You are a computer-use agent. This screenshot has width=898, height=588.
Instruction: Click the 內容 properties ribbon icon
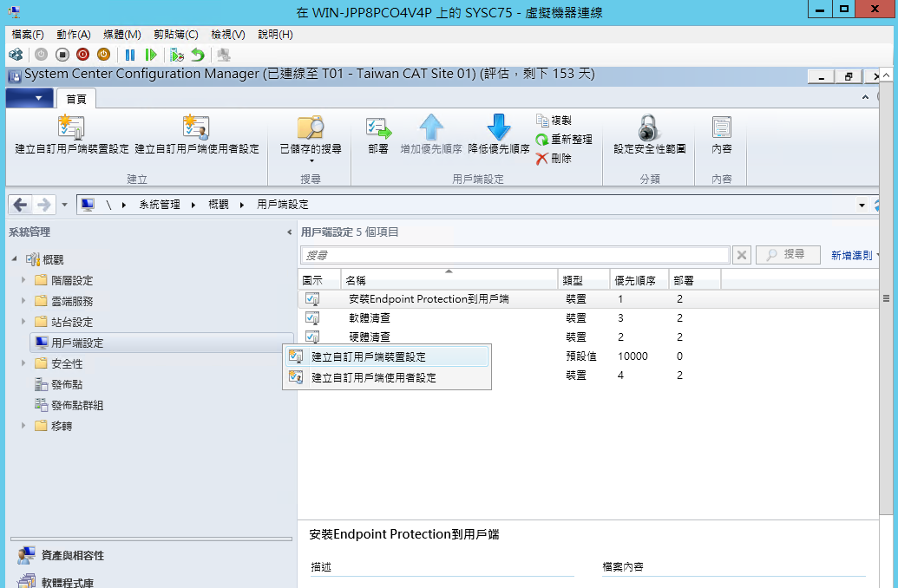[722, 127]
